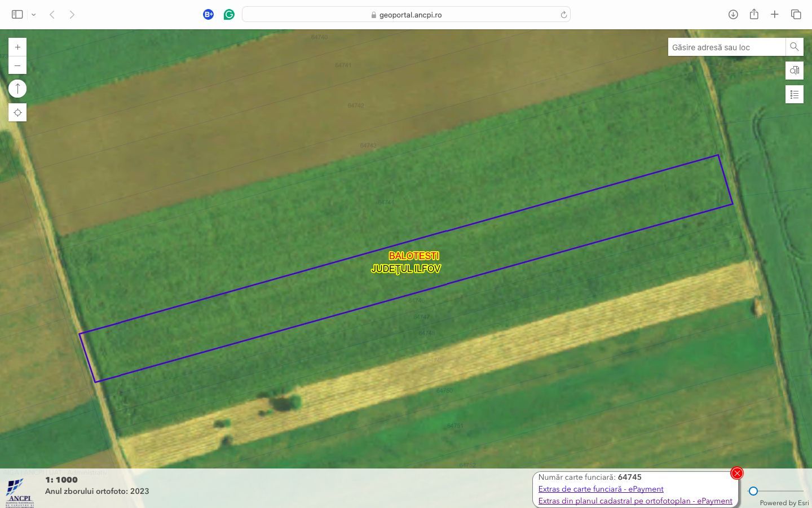Reset map orientation to north

[x=17, y=88]
